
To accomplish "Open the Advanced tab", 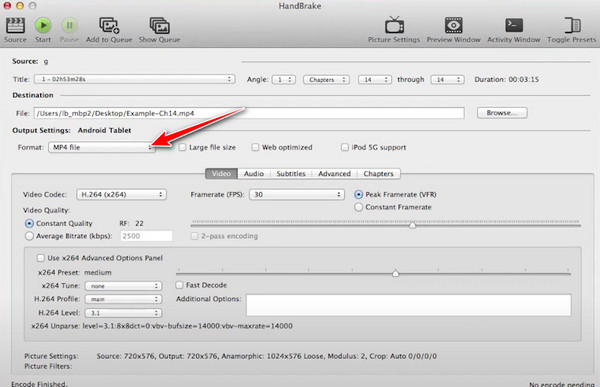I will [334, 174].
